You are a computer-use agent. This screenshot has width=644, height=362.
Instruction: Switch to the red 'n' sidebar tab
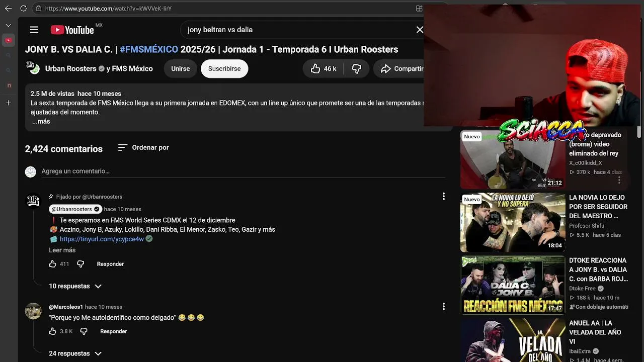tap(9, 85)
